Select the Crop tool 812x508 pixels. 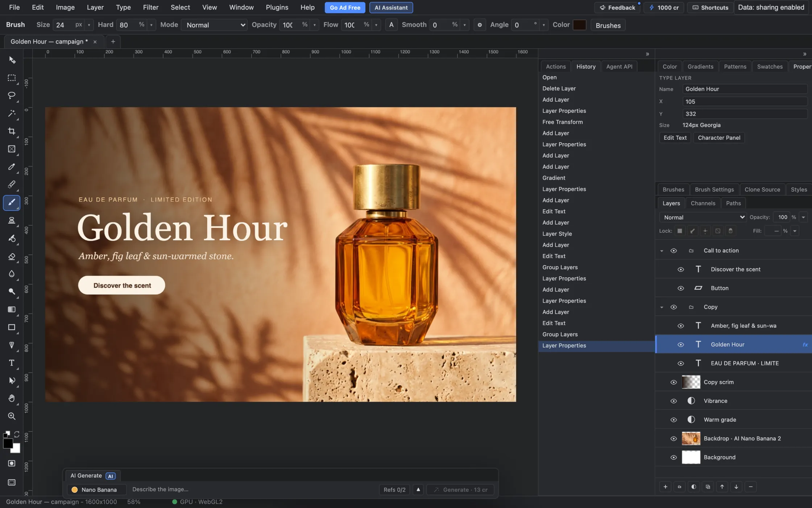(x=12, y=131)
